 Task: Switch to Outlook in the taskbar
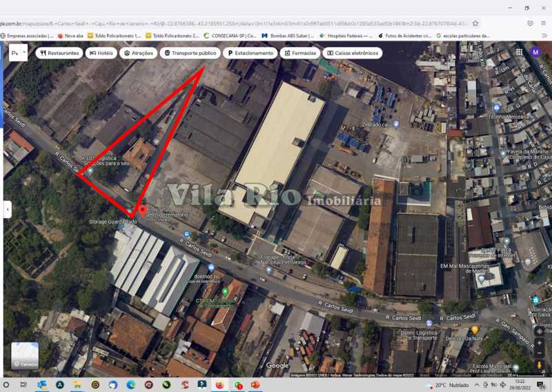click(42, 384)
